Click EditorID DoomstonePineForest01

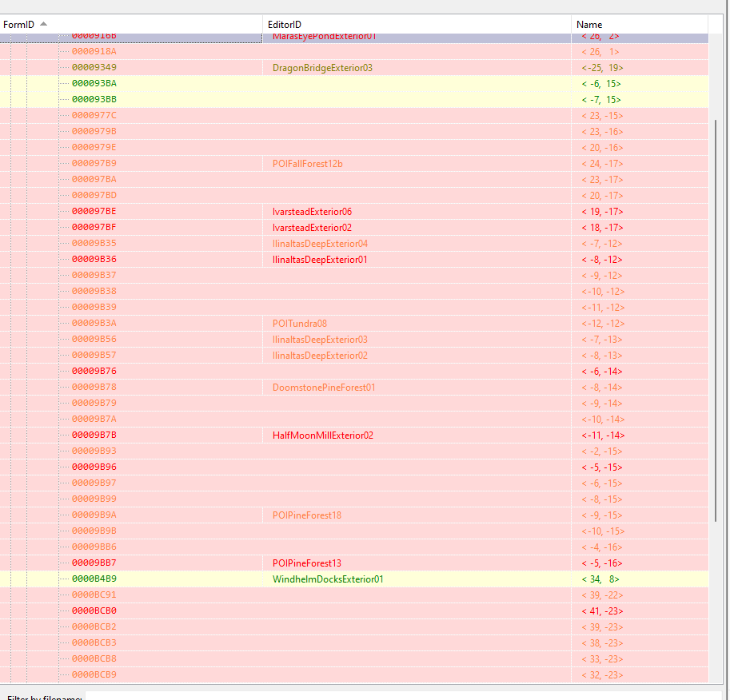[324, 388]
